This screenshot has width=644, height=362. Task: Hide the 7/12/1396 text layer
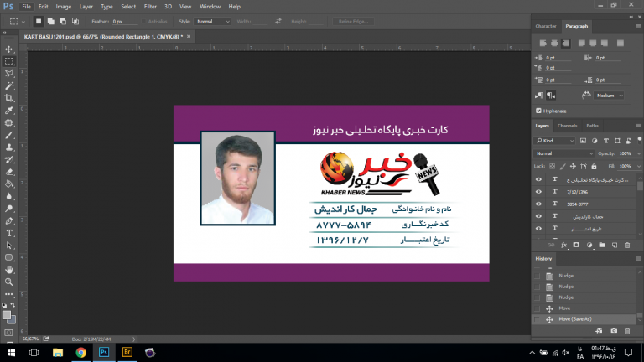tap(538, 192)
